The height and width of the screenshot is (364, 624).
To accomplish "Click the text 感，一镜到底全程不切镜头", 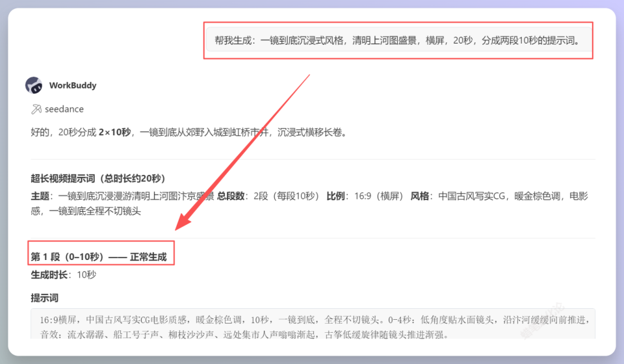I will point(86,211).
